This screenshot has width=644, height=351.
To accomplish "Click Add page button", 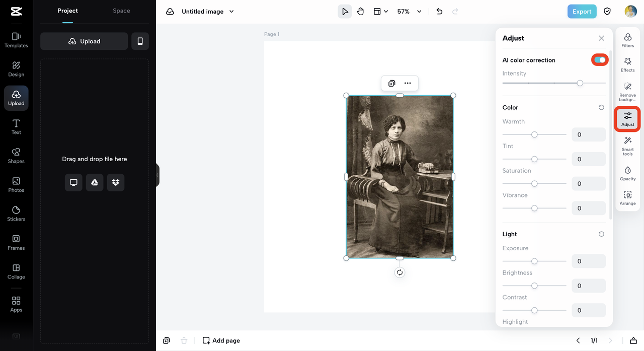I will pyautogui.click(x=221, y=340).
